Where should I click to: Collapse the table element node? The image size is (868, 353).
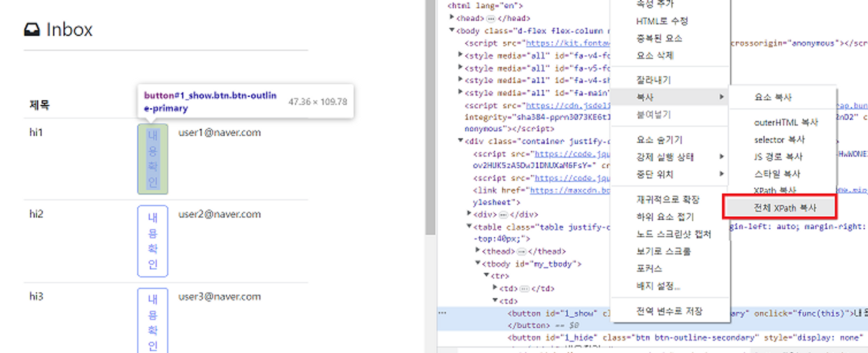pyautogui.click(x=469, y=226)
